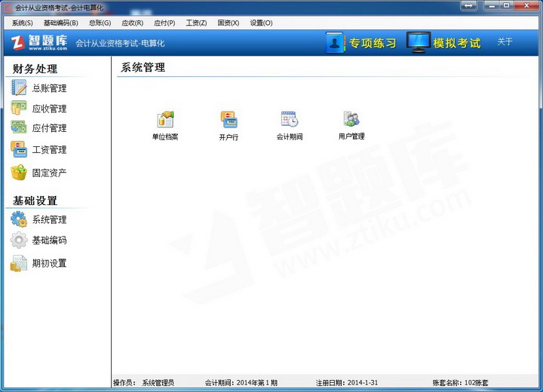Viewport: 543px width, 392px height.
Task: Open the 基础编码(B) menu
Action: (x=60, y=23)
